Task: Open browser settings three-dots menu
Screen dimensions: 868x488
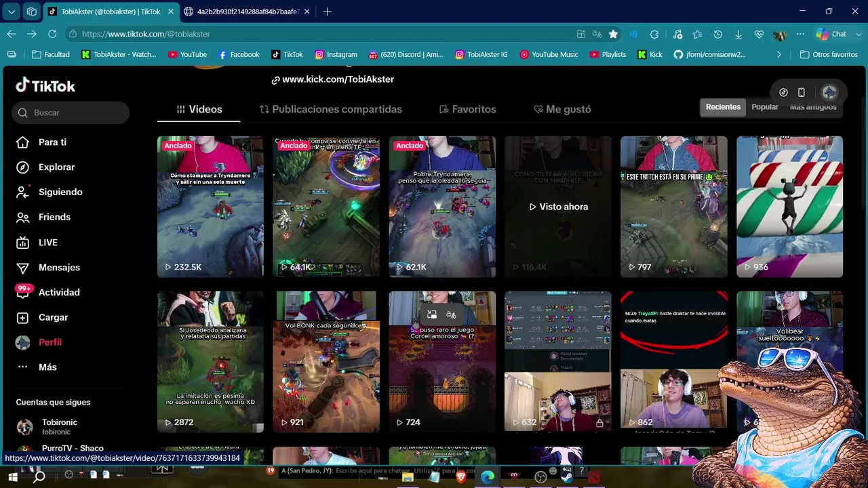Action: point(800,34)
